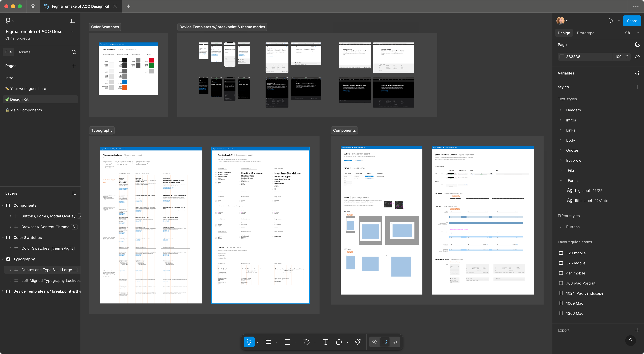Switch to the Prototype tab
This screenshot has height=354, width=644.
pos(585,33)
